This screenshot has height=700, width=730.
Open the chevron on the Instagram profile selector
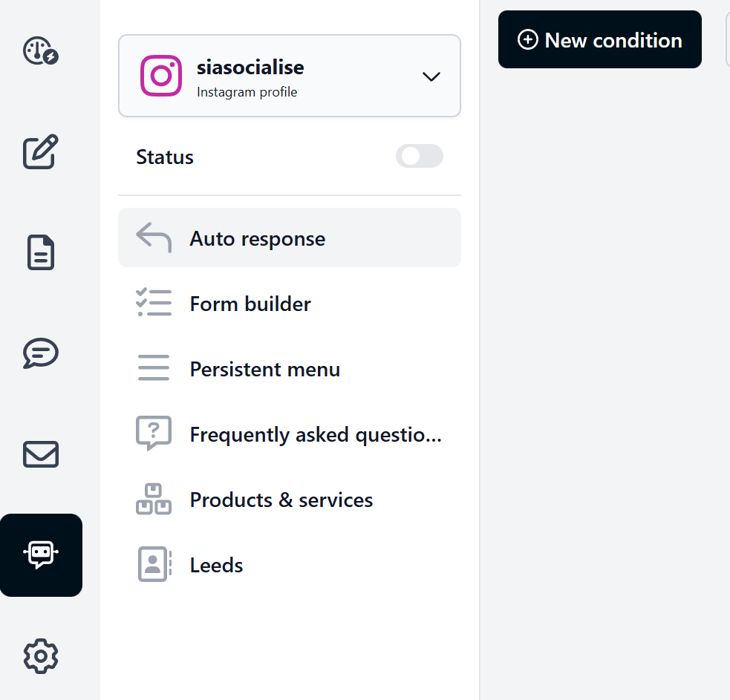(431, 76)
